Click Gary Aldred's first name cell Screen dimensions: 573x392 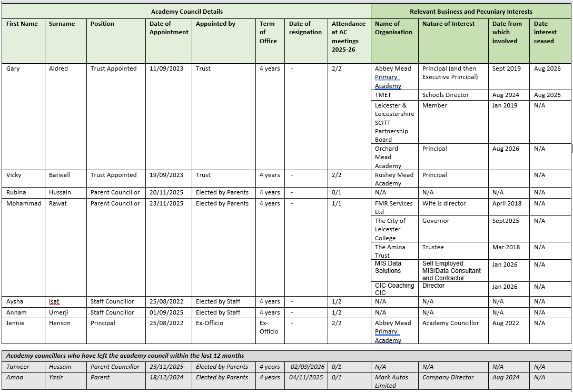(23, 116)
